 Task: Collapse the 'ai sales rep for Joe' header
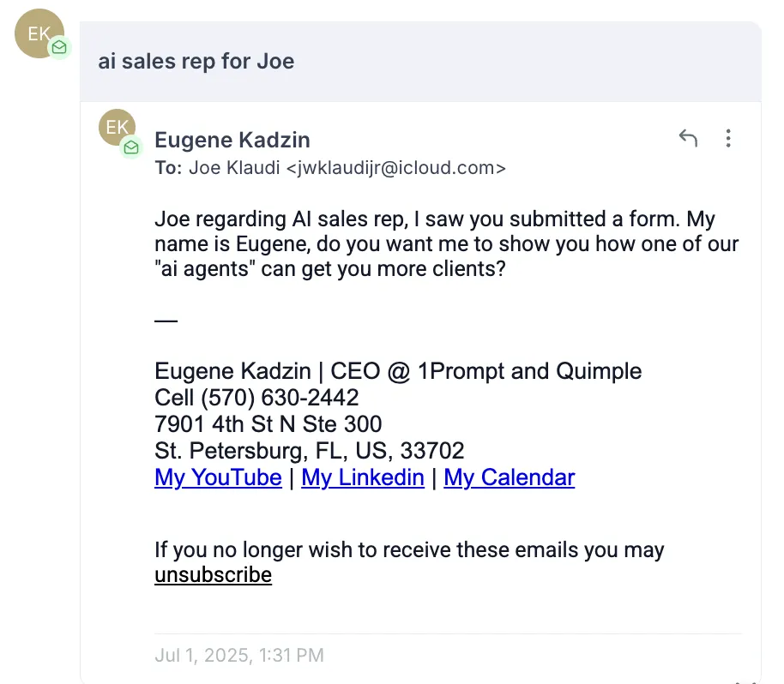click(x=420, y=62)
